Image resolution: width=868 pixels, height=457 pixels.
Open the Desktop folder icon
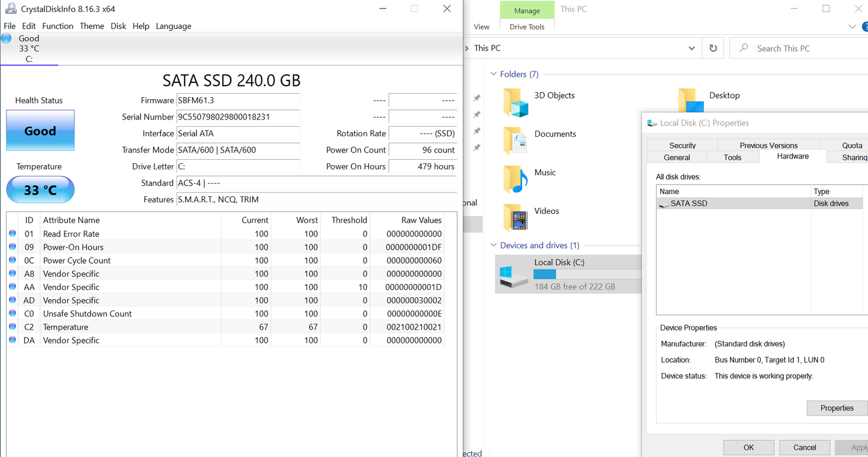[x=690, y=100]
